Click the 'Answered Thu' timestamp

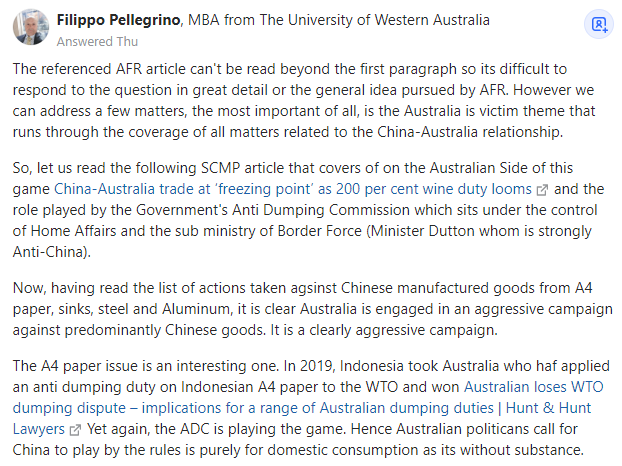(x=97, y=42)
